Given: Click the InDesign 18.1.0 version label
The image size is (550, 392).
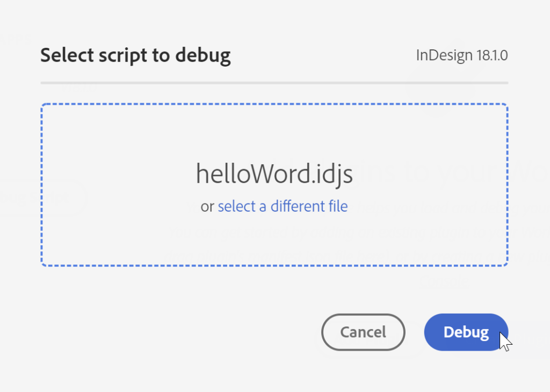Looking at the screenshot, I should pyautogui.click(x=462, y=55).
